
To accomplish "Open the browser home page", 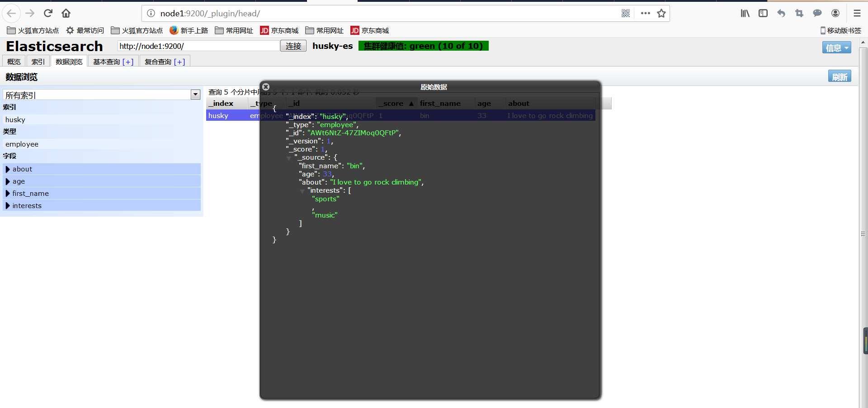I will (66, 13).
